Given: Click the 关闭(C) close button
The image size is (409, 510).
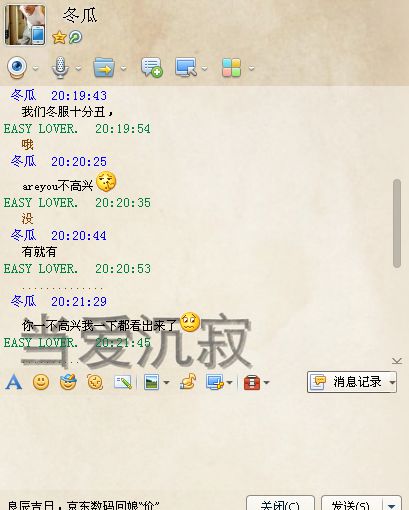Looking at the screenshot, I should (x=280, y=504).
